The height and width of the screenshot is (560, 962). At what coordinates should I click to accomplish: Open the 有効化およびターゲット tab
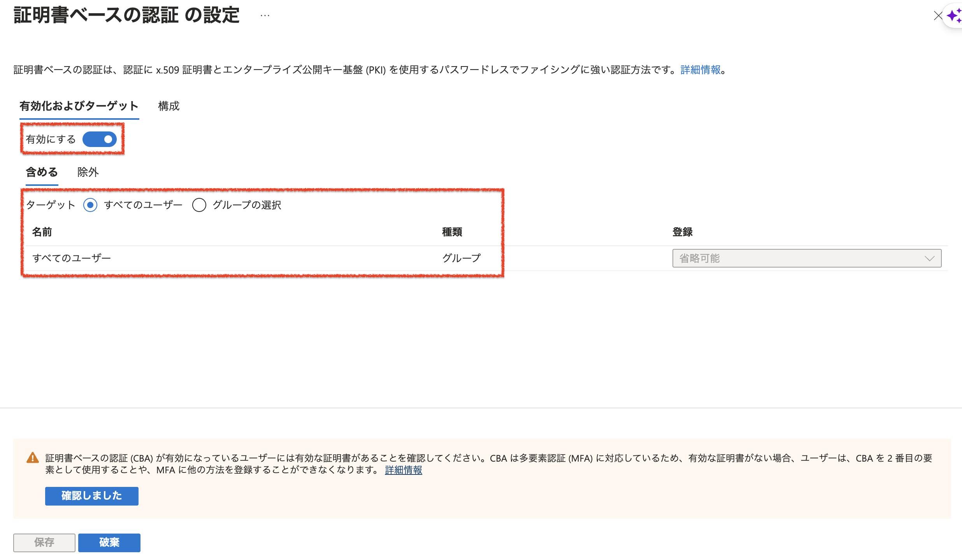(x=79, y=106)
